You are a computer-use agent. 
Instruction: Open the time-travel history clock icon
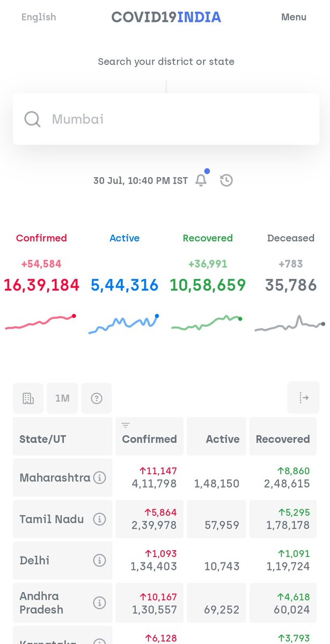pos(226,180)
